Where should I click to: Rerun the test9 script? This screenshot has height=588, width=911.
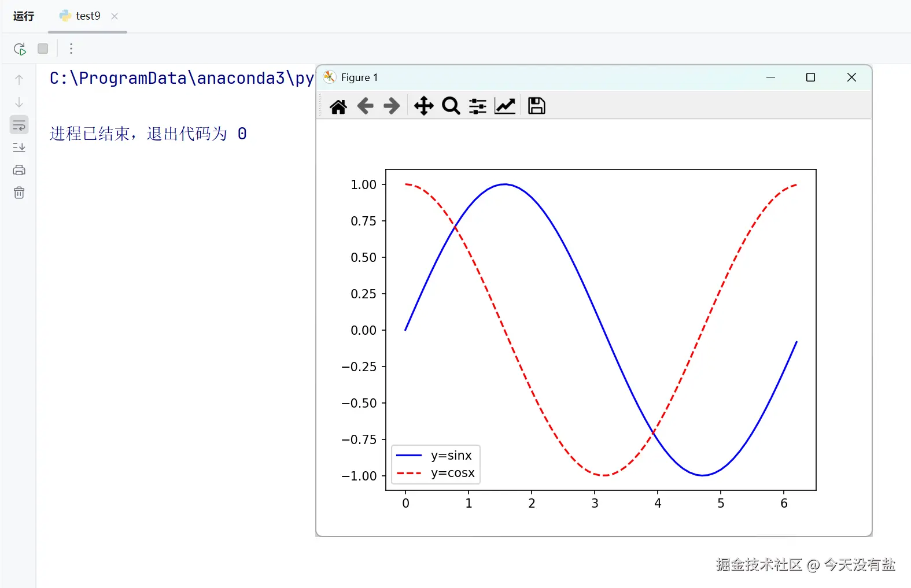[20, 49]
